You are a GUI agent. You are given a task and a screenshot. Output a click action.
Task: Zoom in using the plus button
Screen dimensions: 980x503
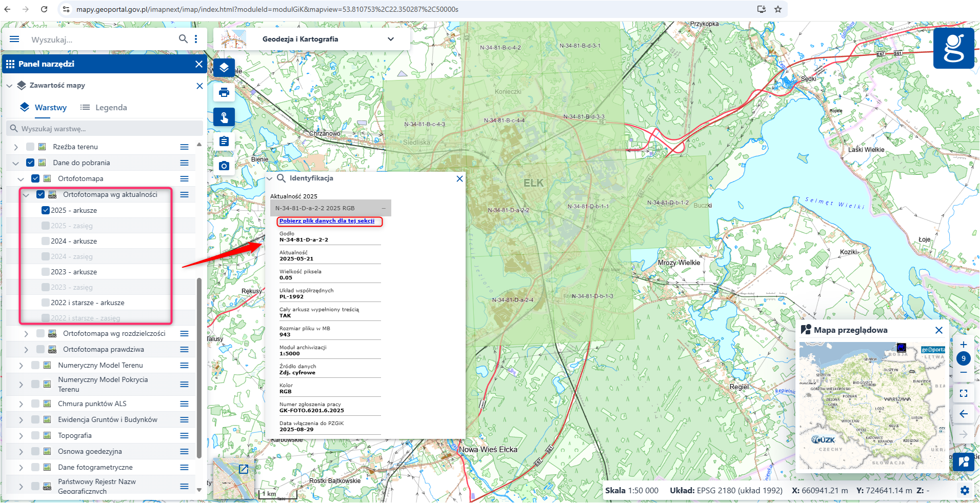tap(963, 345)
